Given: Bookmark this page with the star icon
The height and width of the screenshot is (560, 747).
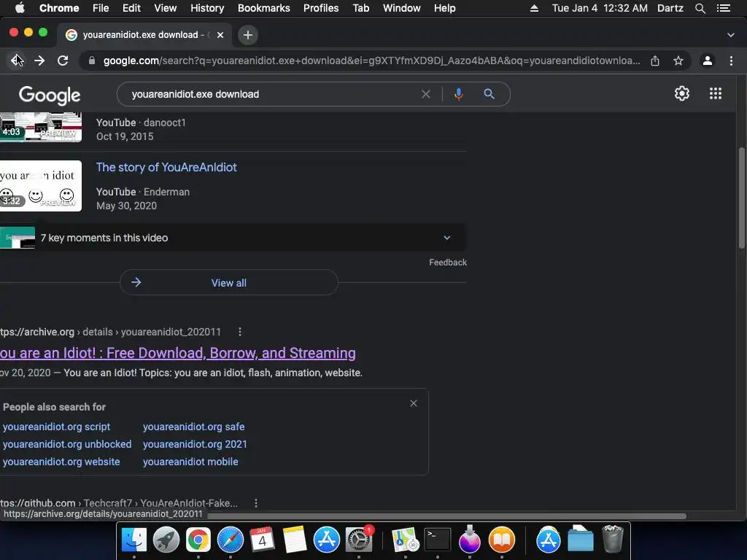Looking at the screenshot, I should pyautogui.click(x=678, y=61).
